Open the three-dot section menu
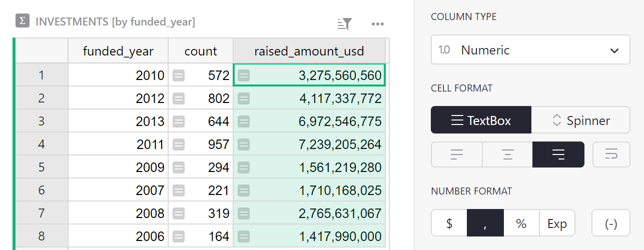644x250 pixels. [x=377, y=23]
